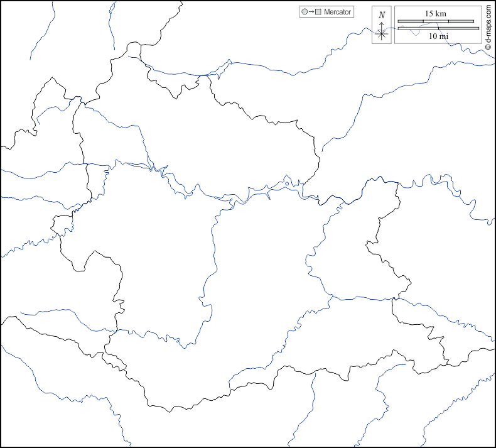Click the miles scale bar

coord(438,28)
